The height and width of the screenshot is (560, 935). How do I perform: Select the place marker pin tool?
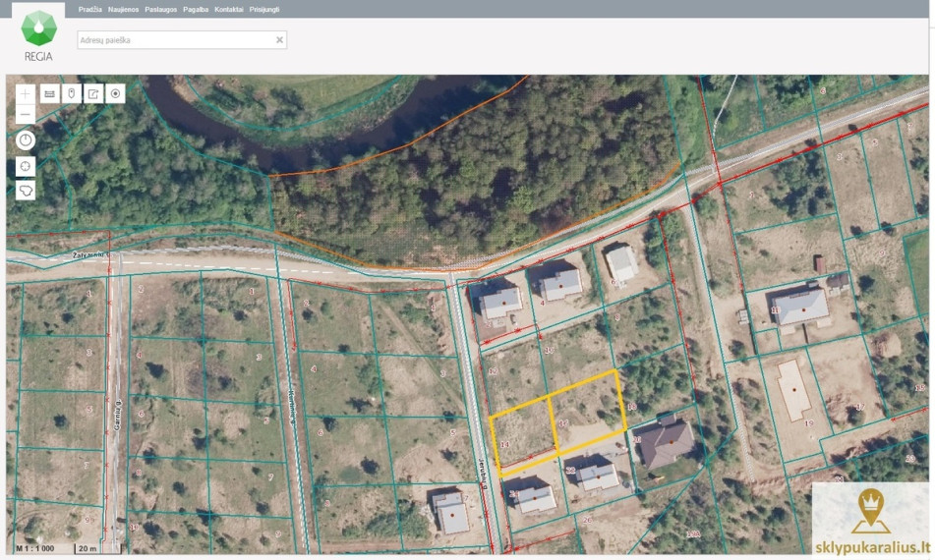[72, 93]
